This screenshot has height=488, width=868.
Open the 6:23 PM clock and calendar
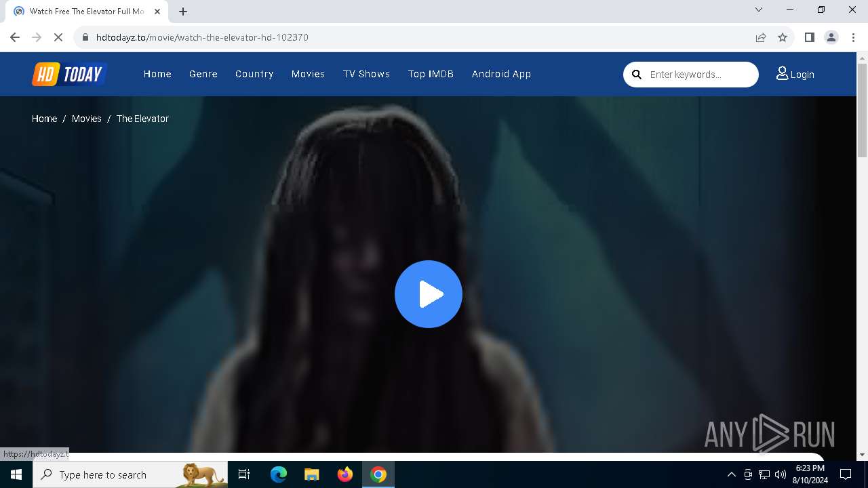(810, 474)
